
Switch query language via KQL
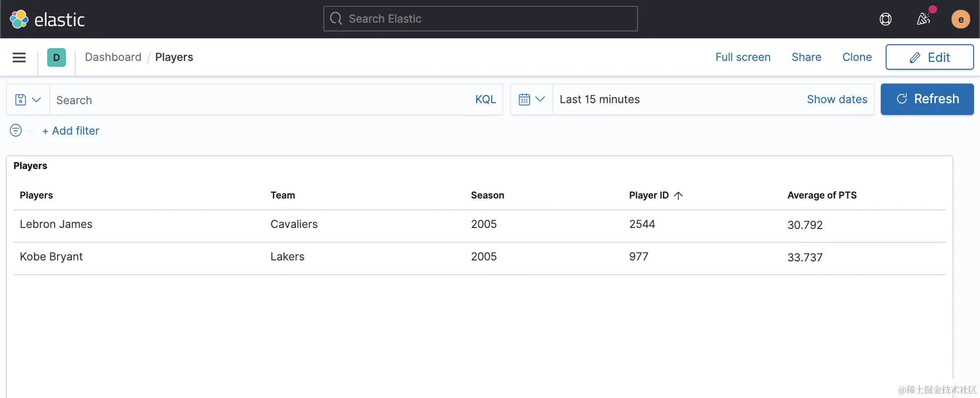tap(485, 99)
